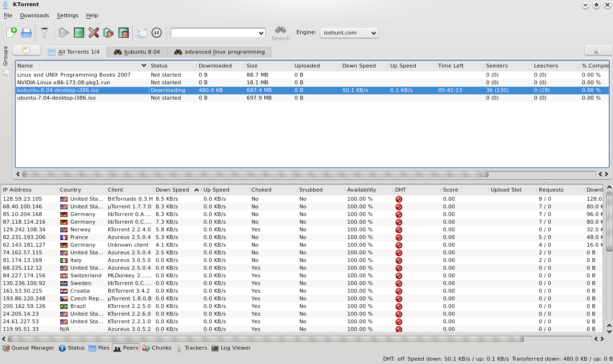Click the France flag for peer 82.231.193.206
This screenshot has height=364, width=613.
[x=64, y=237]
